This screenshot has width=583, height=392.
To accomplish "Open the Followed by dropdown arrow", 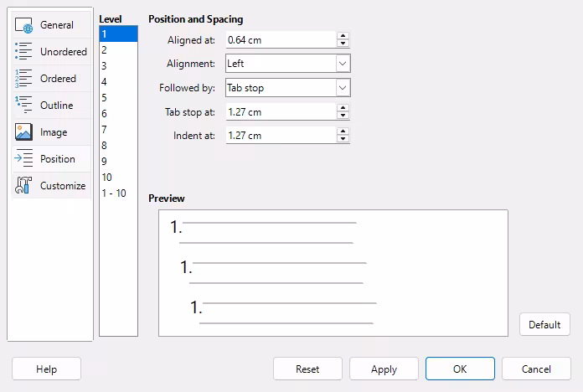I will pyautogui.click(x=343, y=88).
